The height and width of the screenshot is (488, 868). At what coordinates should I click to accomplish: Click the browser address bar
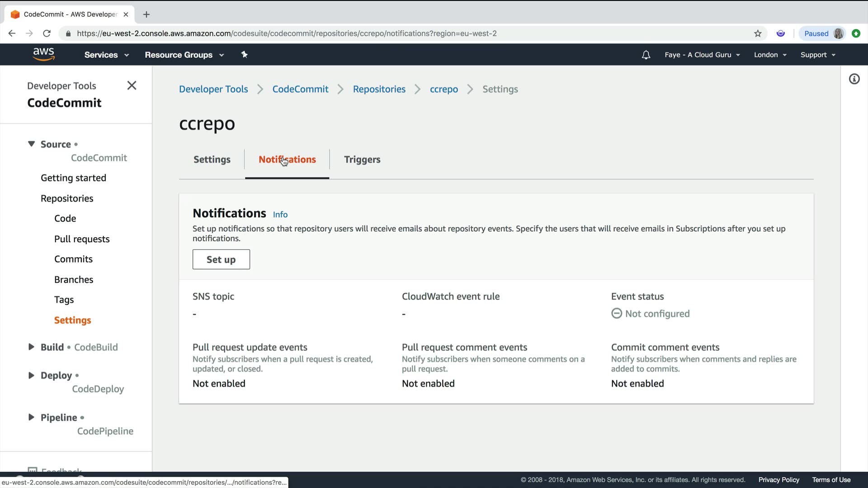click(x=362, y=33)
